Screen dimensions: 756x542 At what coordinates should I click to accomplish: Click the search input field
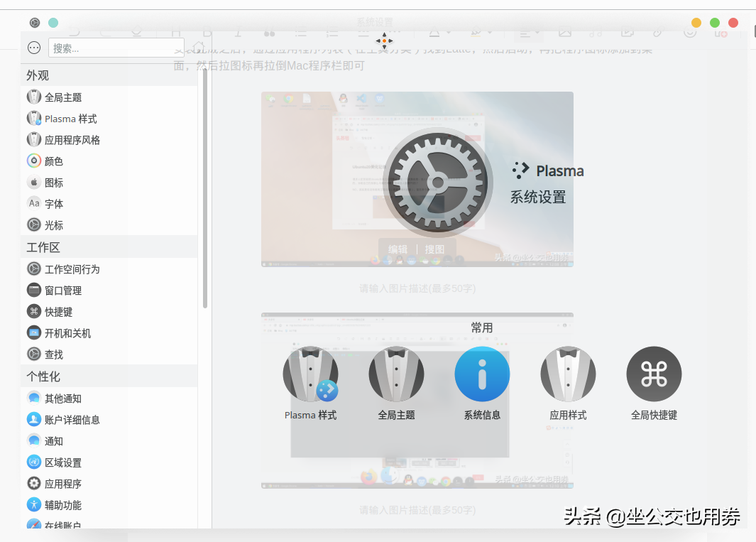(x=116, y=48)
